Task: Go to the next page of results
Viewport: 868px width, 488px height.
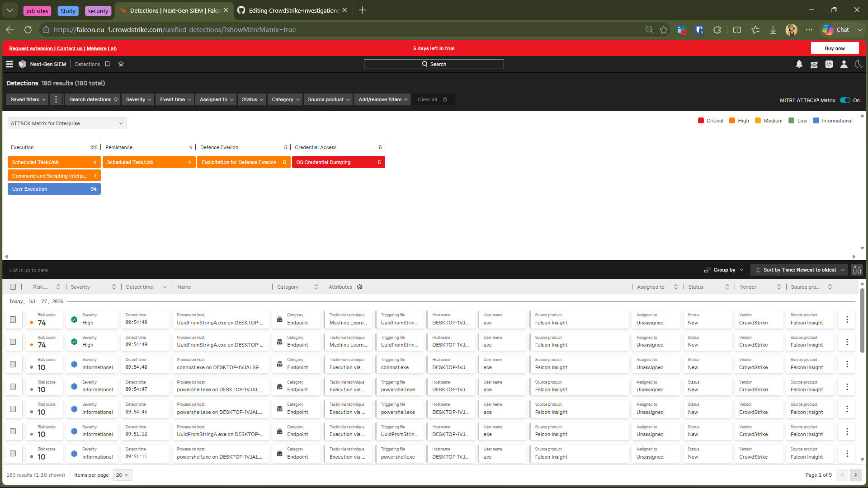Action: [855, 475]
